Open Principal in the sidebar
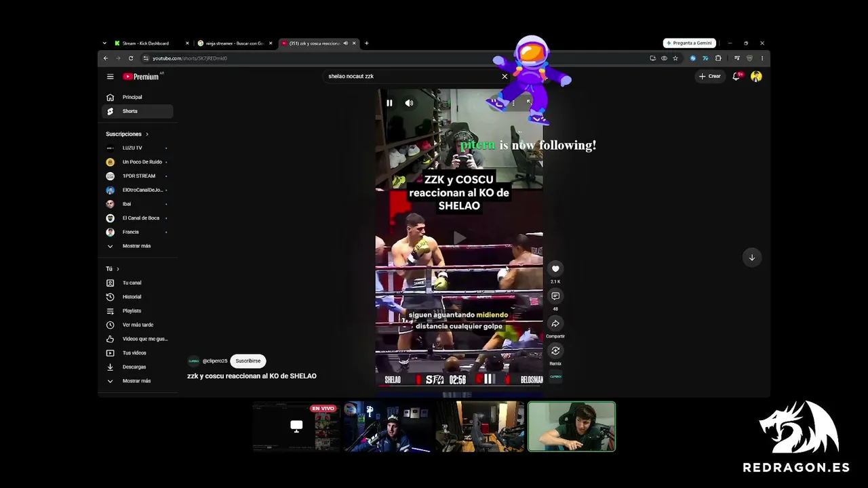The width and height of the screenshot is (868, 488). (138, 98)
